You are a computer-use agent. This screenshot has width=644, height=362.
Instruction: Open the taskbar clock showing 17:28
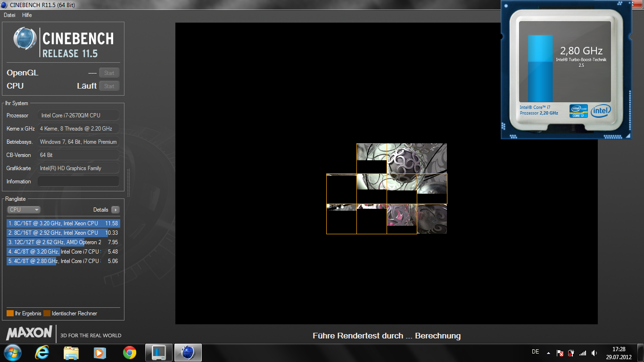[619, 353]
